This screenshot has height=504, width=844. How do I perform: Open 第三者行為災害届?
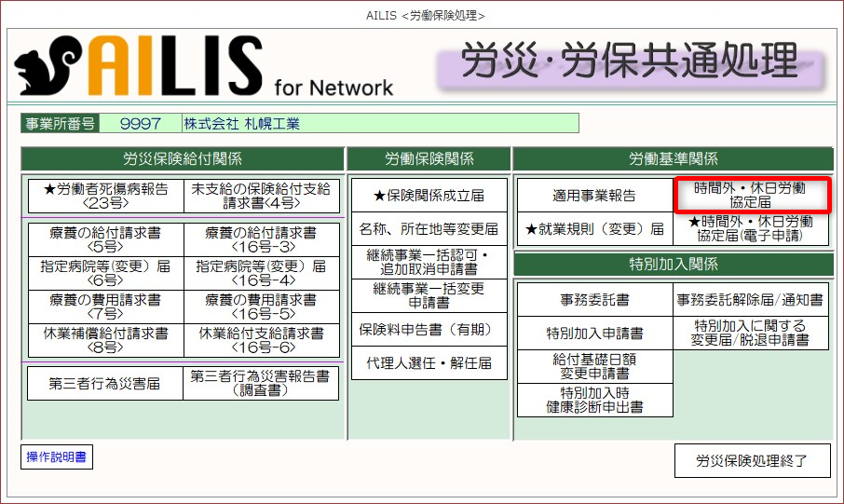105,383
